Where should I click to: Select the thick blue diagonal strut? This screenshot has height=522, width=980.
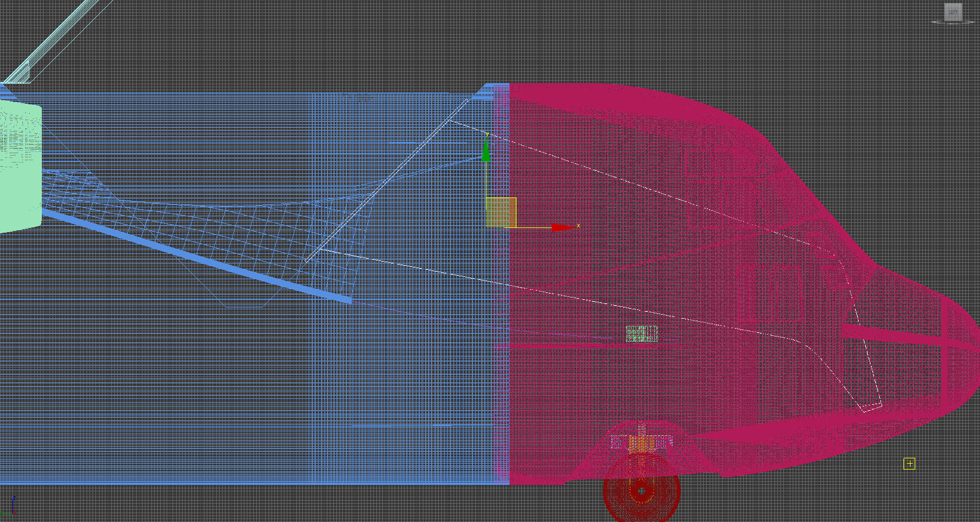197,256
